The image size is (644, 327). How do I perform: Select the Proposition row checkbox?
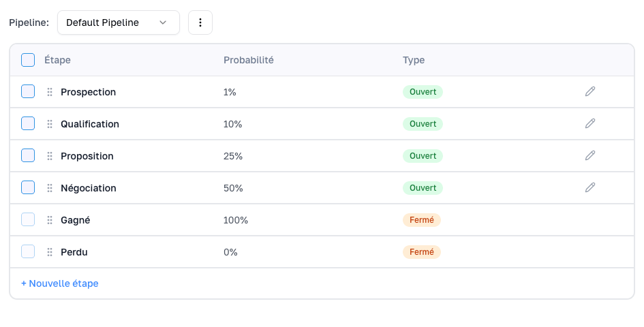pyautogui.click(x=28, y=155)
